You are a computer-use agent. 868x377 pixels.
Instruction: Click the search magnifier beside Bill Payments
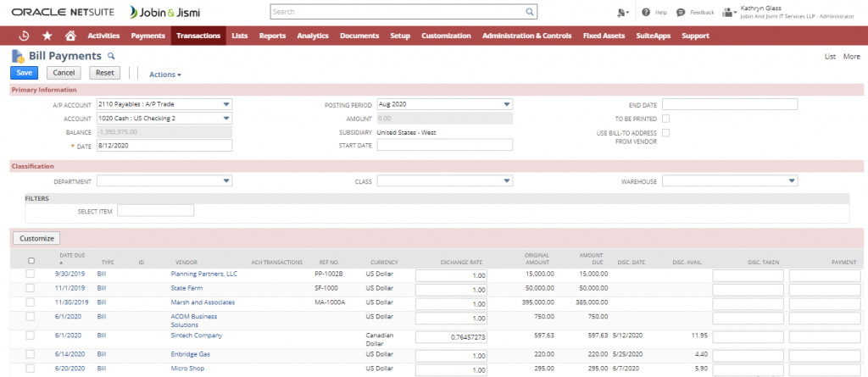click(x=110, y=56)
